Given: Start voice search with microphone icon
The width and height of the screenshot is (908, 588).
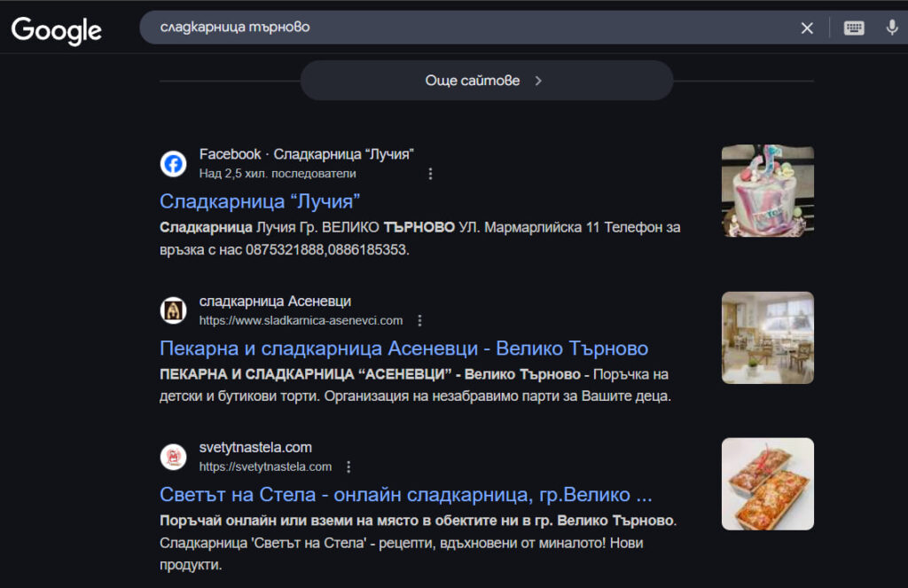Looking at the screenshot, I should (892, 28).
